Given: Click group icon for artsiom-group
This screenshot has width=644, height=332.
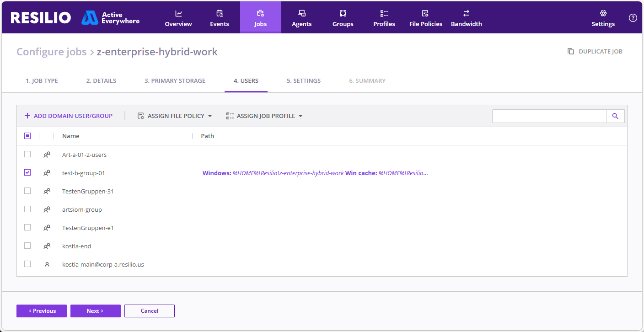Looking at the screenshot, I should pyautogui.click(x=47, y=209).
